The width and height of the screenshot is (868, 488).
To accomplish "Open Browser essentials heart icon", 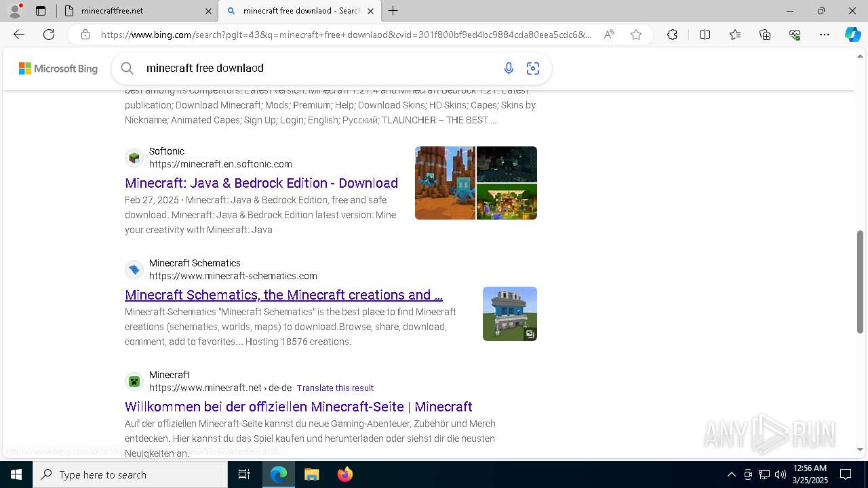I will pos(795,35).
